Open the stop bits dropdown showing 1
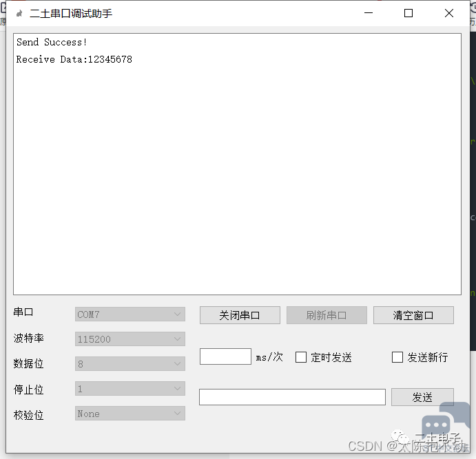The image size is (476, 459). [130, 389]
